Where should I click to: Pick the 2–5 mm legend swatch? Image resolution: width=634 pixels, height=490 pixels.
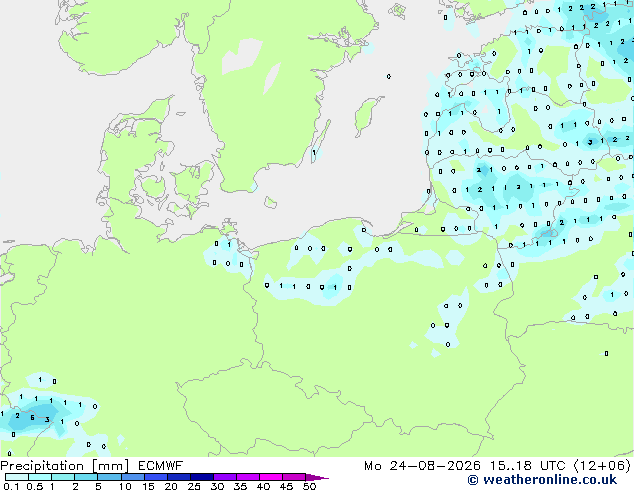tap(86, 477)
